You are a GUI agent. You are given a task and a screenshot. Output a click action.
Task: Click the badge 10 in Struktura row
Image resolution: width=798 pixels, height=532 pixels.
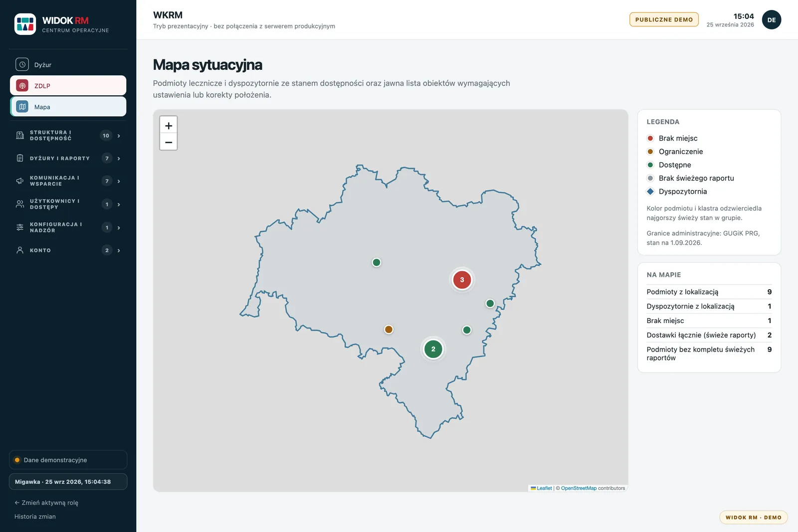coord(106,136)
